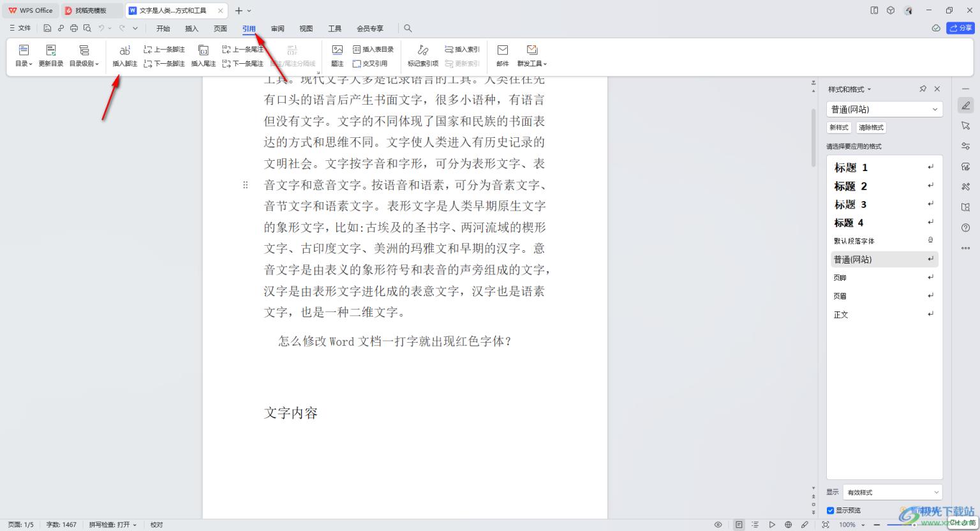980x531 pixels.
Task: Click the 插入尾注 (insert endnote) icon
Action: [x=204, y=50]
